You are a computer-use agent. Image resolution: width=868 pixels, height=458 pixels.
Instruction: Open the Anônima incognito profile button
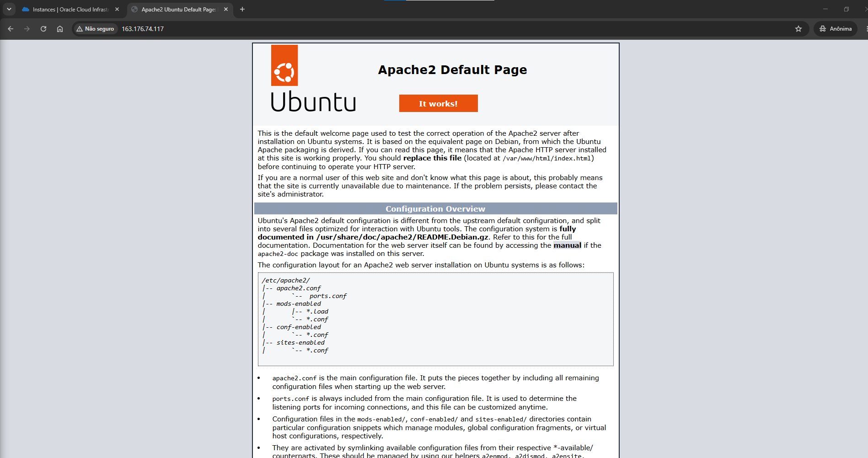[x=836, y=29]
